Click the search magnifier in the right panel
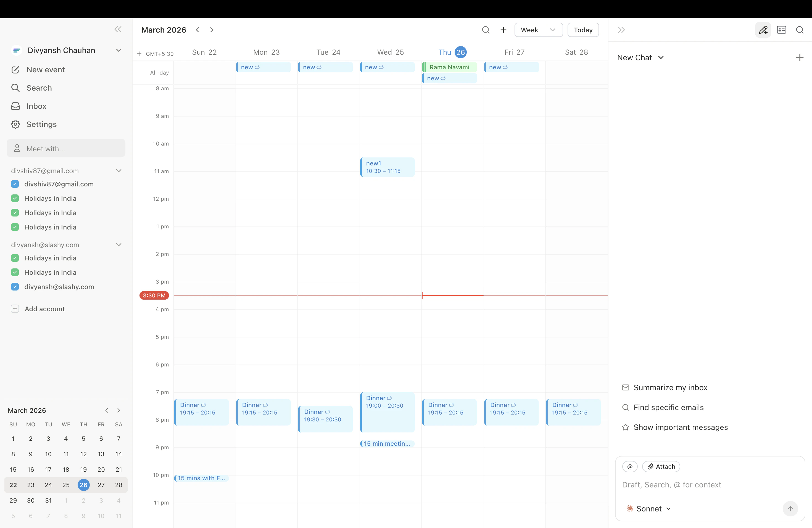Image resolution: width=812 pixels, height=528 pixels. pos(800,30)
